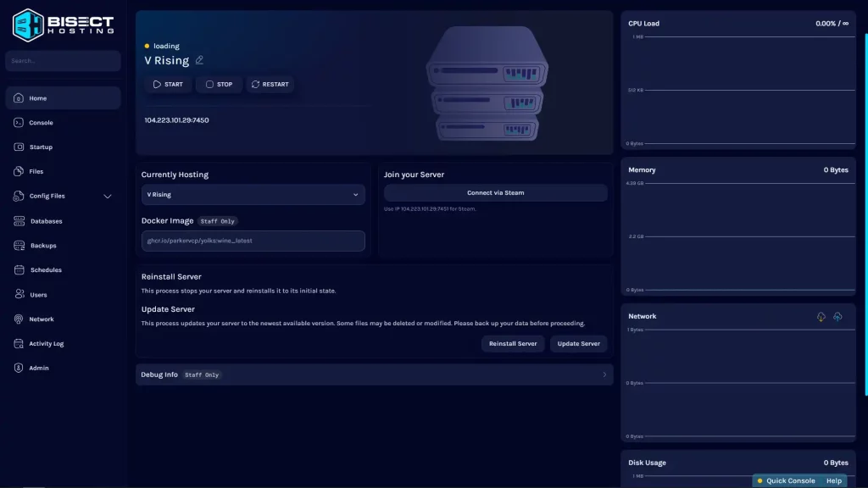Image resolution: width=868 pixels, height=488 pixels.
Task: Open the Backups icon in sidebar
Action: (19, 245)
